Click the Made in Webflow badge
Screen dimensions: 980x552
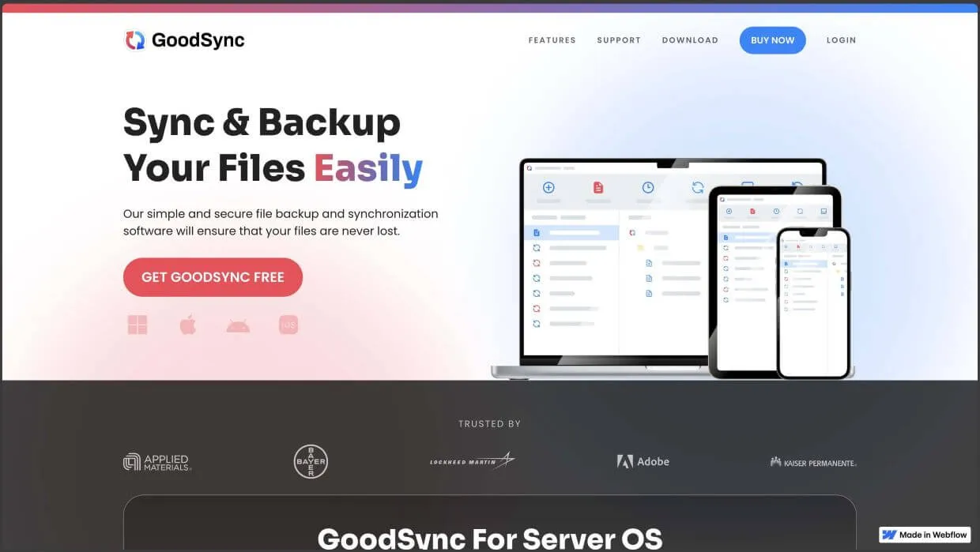pyautogui.click(x=925, y=535)
